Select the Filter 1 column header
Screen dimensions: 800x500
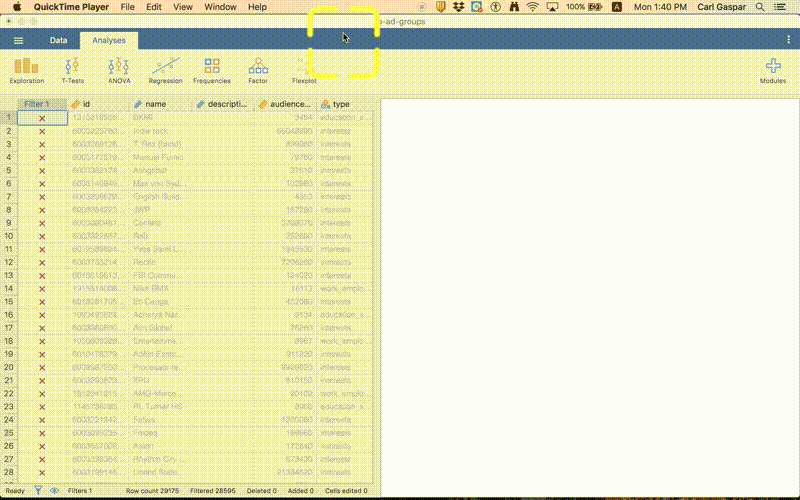pos(42,104)
